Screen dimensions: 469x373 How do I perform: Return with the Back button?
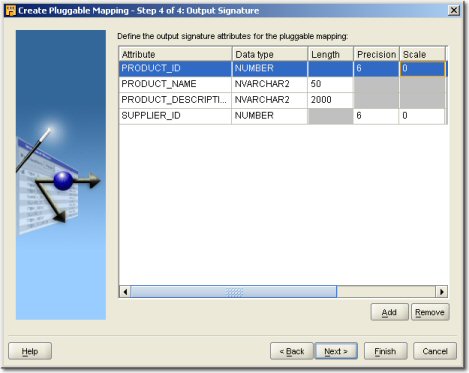[x=292, y=351]
